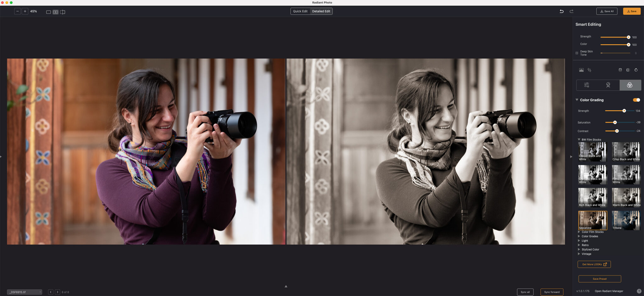644x296 pixels.
Task: Open the _DSF6915.tif filename dropdown
Action: tap(25, 292)
